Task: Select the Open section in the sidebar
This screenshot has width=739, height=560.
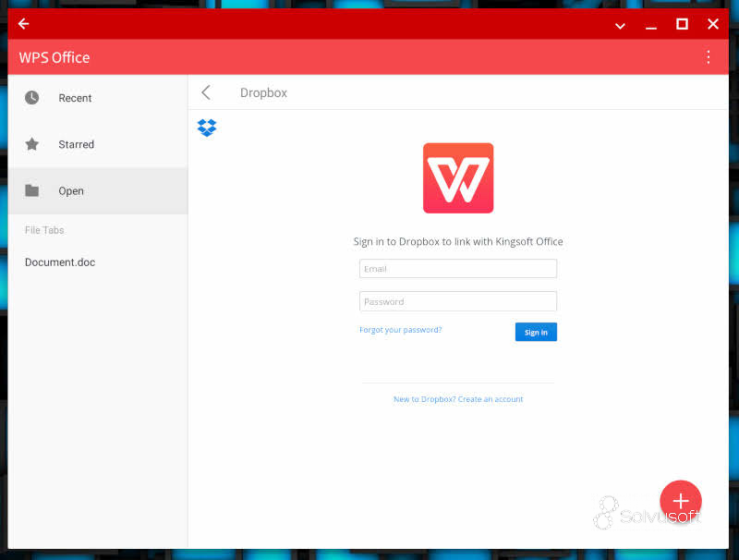Action: [98, 191]
